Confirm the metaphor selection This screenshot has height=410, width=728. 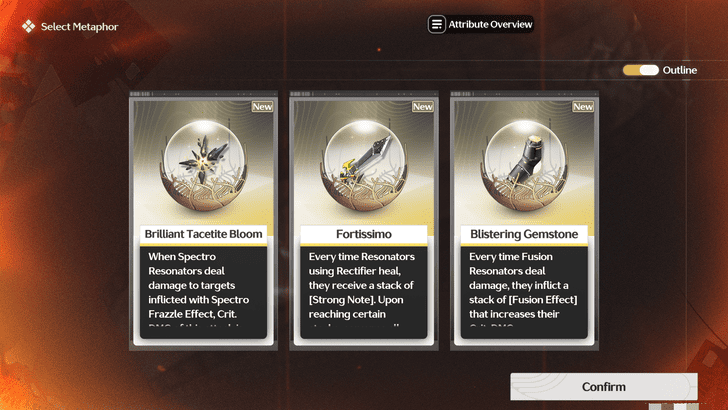(x=604, y=387)
